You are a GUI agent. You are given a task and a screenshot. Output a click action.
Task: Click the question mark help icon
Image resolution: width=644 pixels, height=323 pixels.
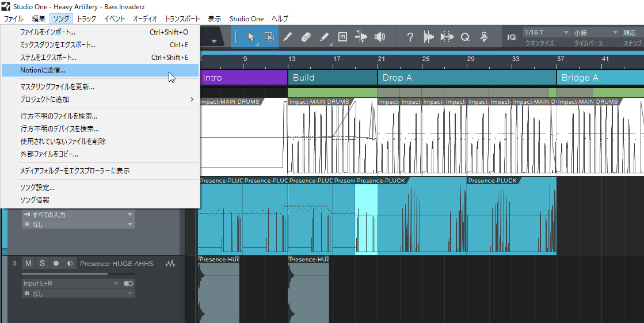point(410,37)
